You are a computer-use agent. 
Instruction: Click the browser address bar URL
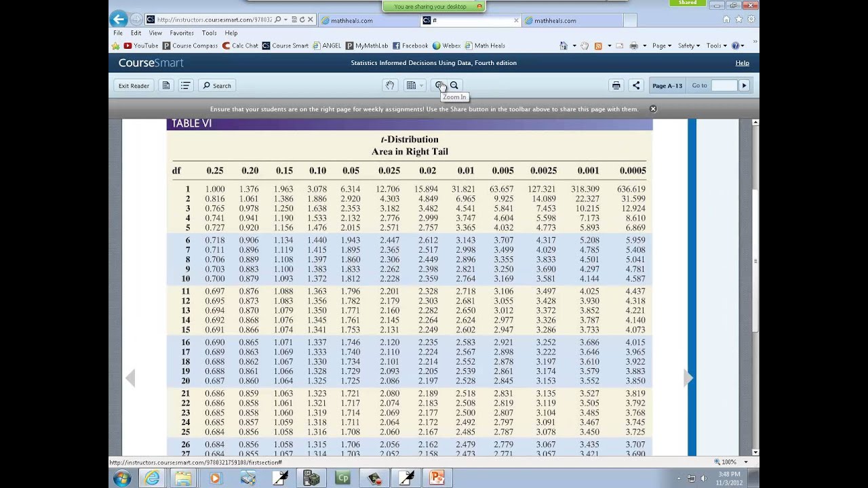(214, 20)
